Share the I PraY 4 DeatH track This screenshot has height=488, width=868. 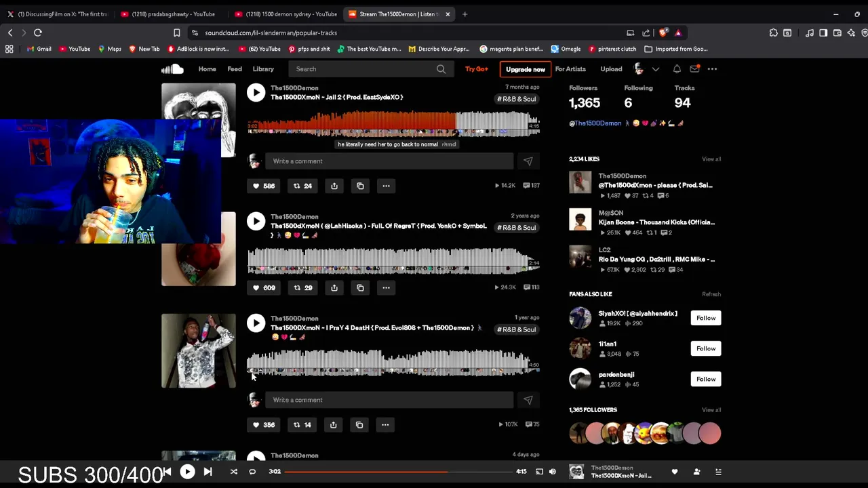point(333,425)
